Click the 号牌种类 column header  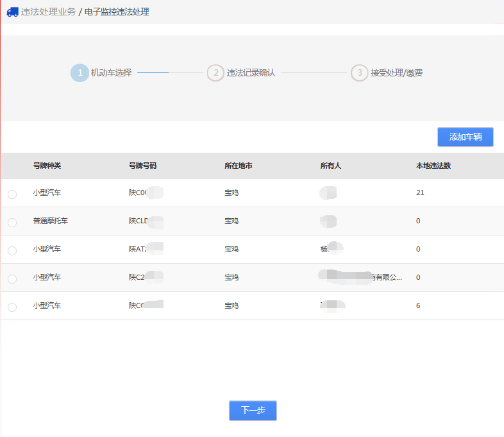pos(47,166)
